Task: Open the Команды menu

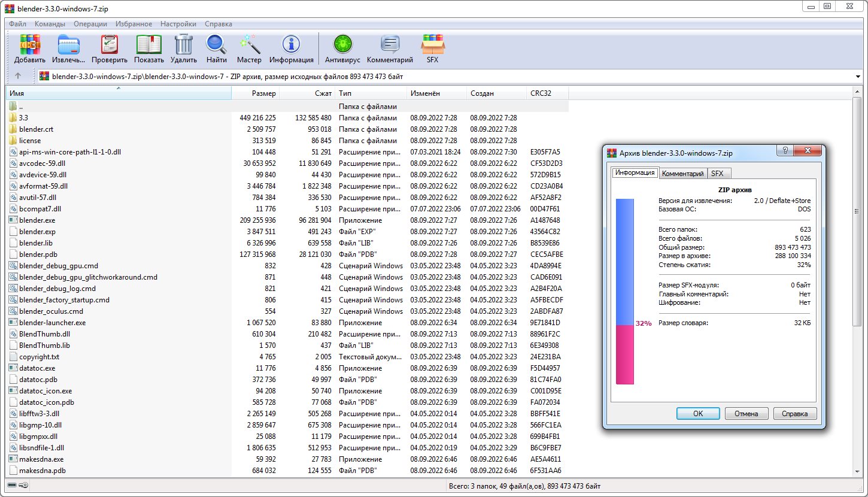Action: pyautogui.click(x=50, y=24)
